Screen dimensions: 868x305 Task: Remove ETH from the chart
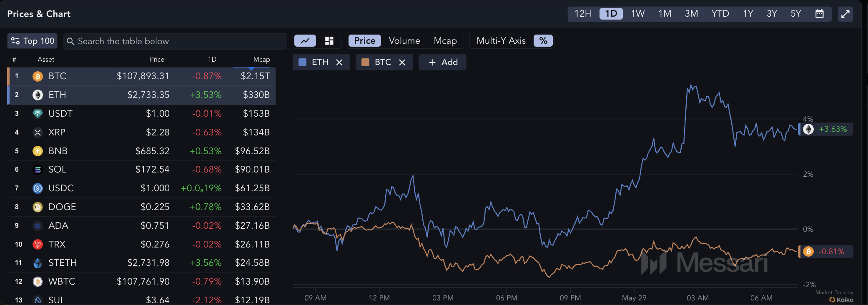point(339,62)
